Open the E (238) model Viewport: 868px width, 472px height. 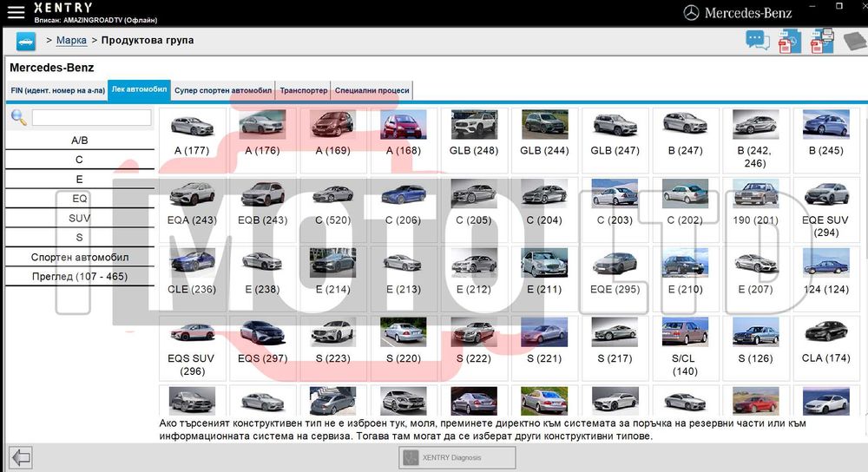click(x=262, y=279)
